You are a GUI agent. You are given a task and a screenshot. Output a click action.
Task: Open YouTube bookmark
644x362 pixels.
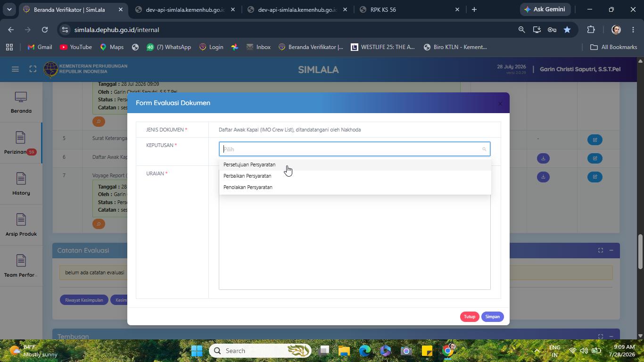click(x=75, y=47)
